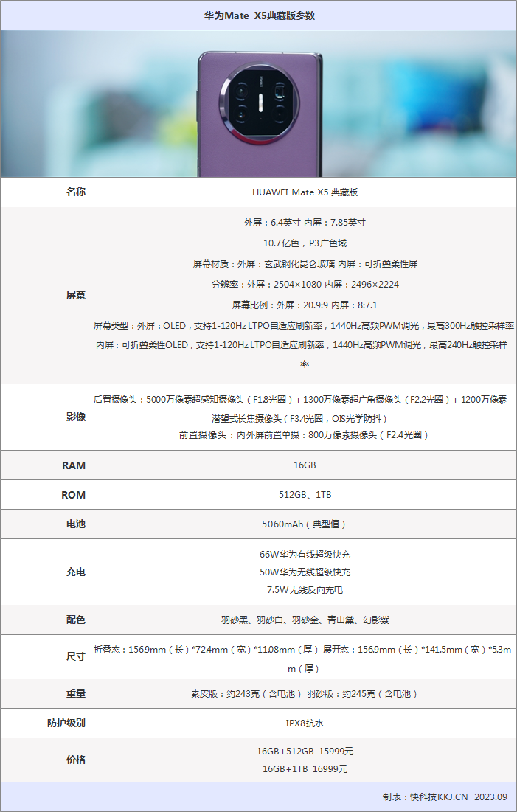
Task: Click the 512GB、1TB value
Action: 305,495
